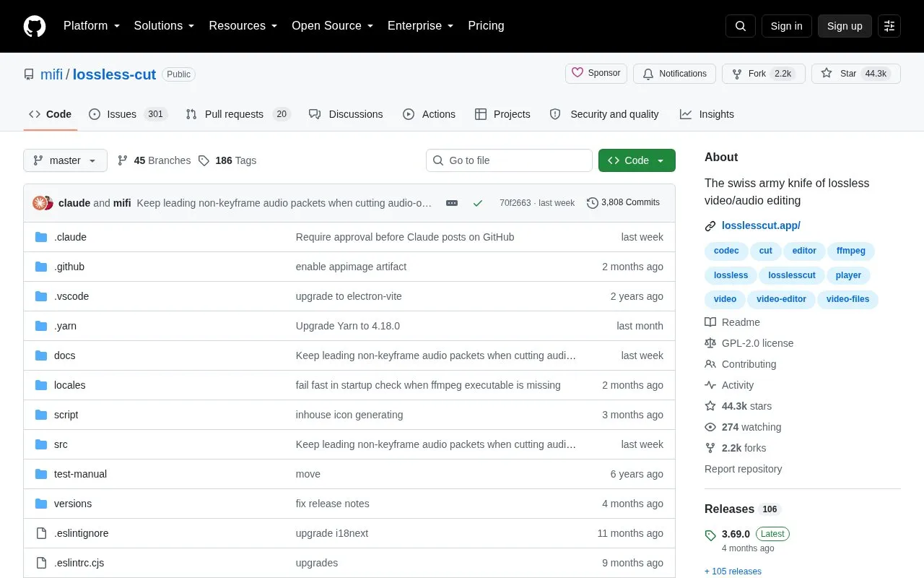Switch to the Issues tab

pos(128,114)
